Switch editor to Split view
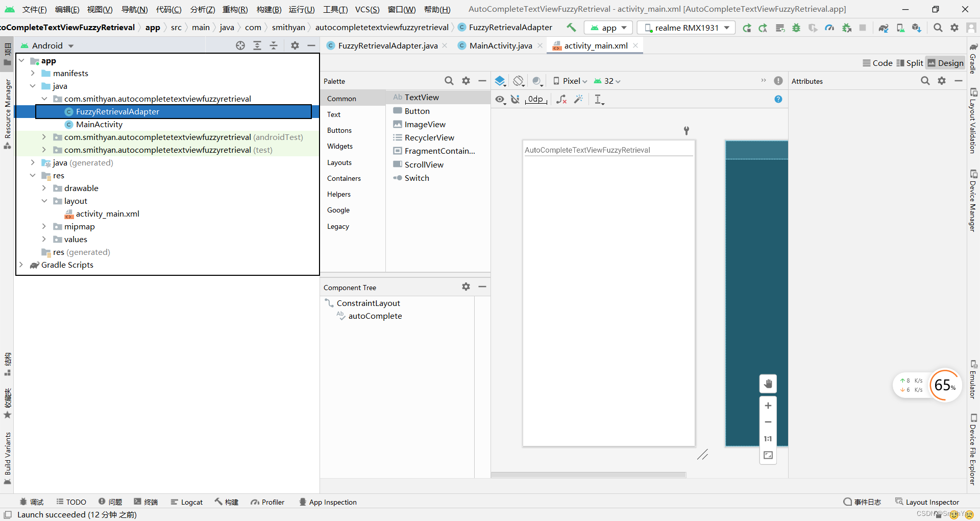The image size is (980, 521). pyautogui.click(x=910, y=63)
